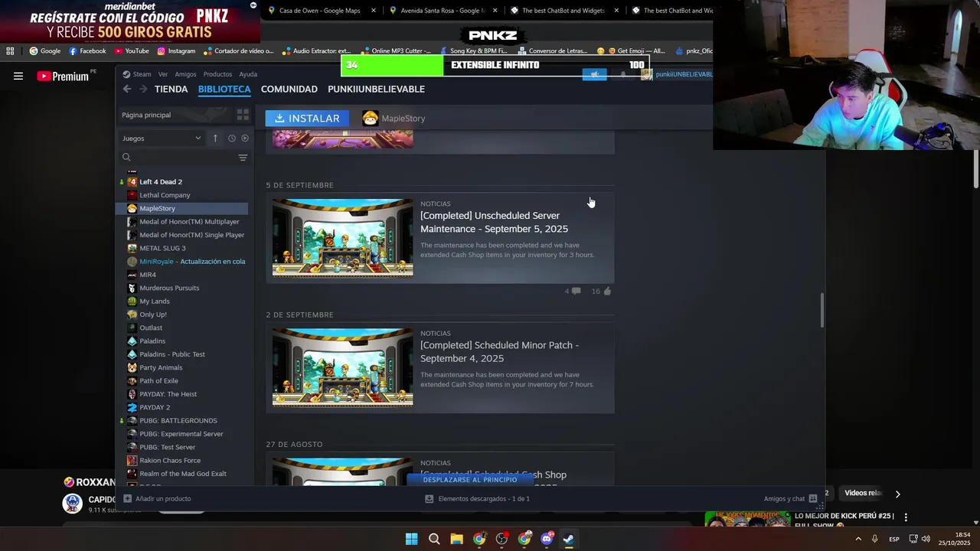Open the Amigos menu
The height and width of the screenshot is (551, 980).
(185, 74)
